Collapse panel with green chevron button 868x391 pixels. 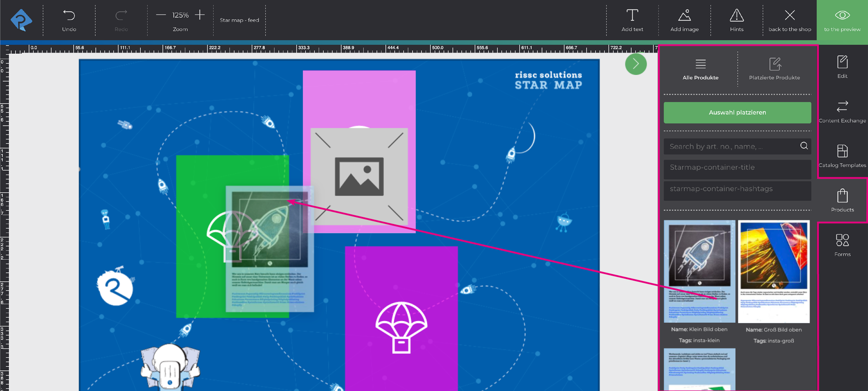635,64
